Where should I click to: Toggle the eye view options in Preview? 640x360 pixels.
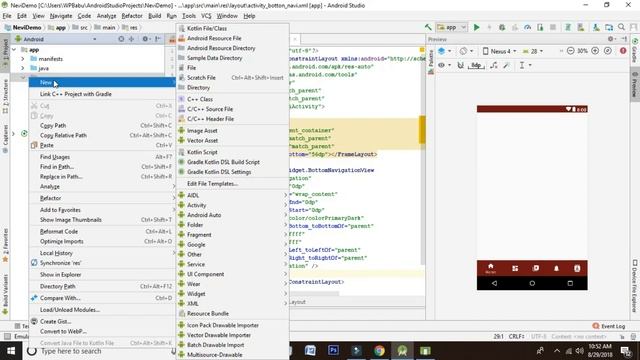pos(444,65)
